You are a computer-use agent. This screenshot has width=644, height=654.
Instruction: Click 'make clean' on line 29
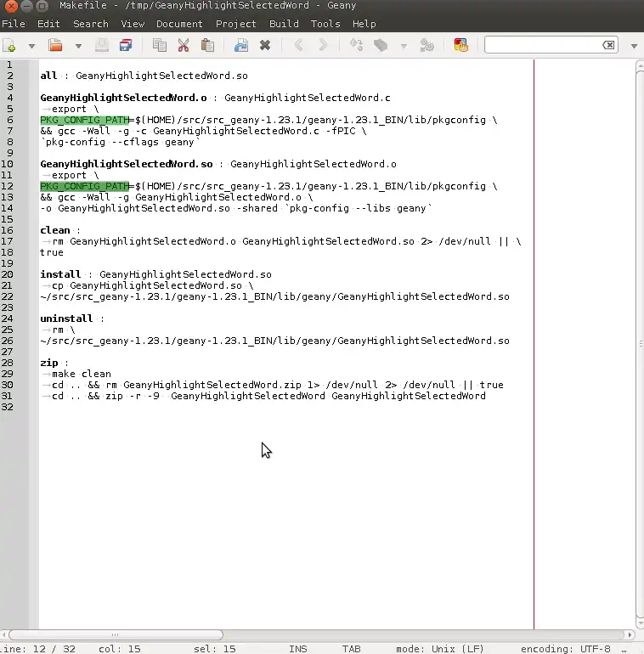click(82, 374)
